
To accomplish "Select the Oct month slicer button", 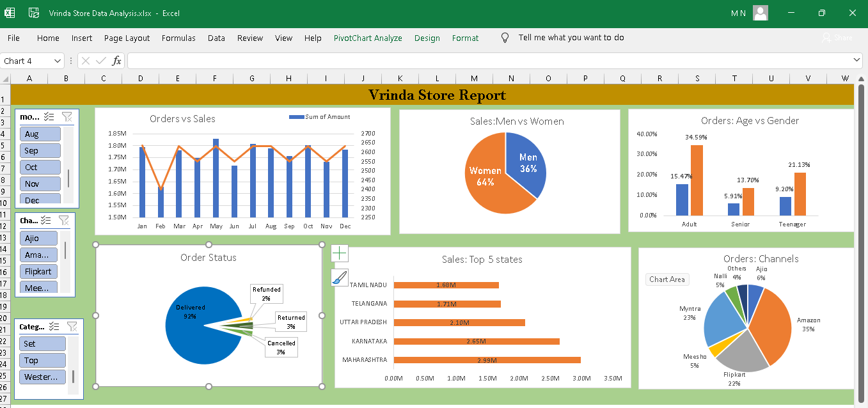I will click(x=40, y=167).
